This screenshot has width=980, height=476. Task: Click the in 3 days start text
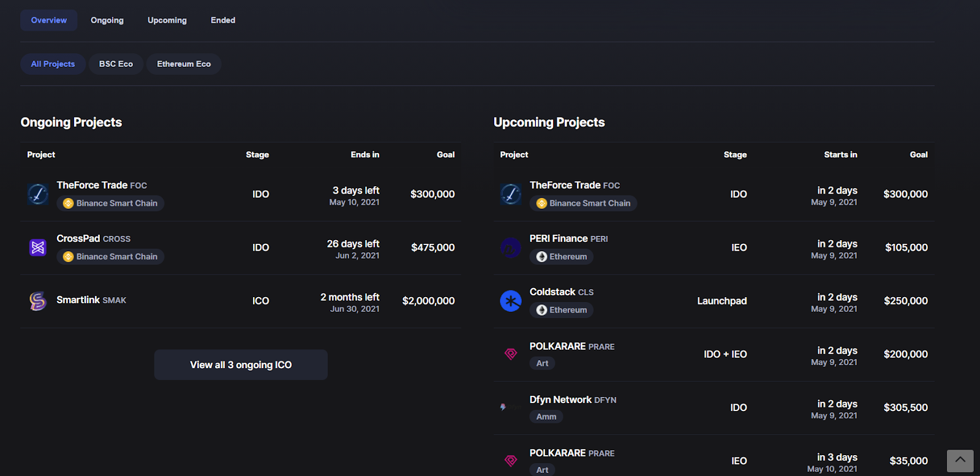(x=837, y=457)
